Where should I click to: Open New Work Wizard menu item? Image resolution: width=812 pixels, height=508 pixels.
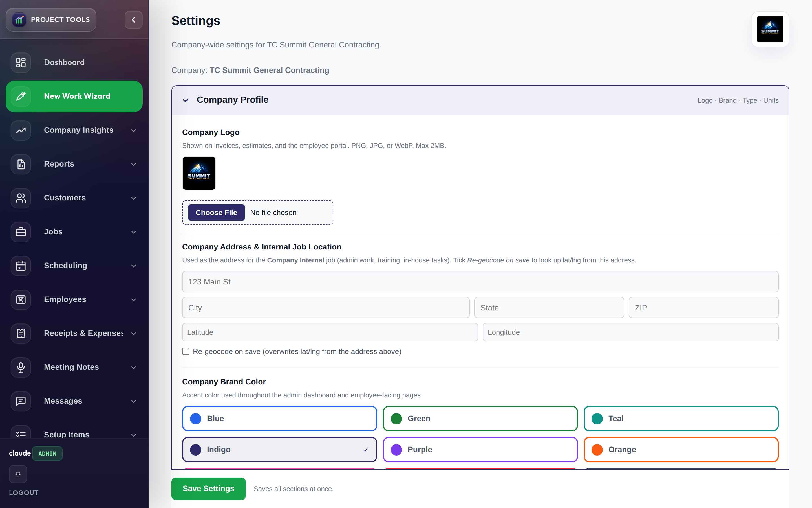point(74,97)
